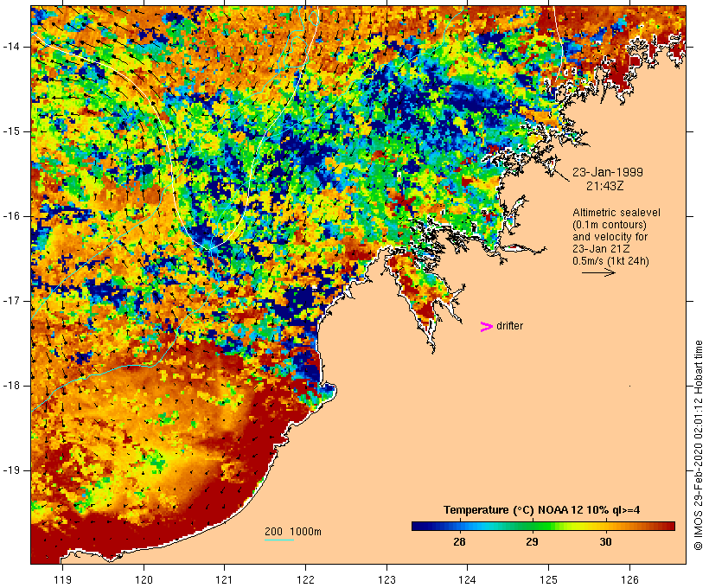Click the colorbar label '28'
The image size is (709, 588).
pyautogui.click(x=459, y=542)
